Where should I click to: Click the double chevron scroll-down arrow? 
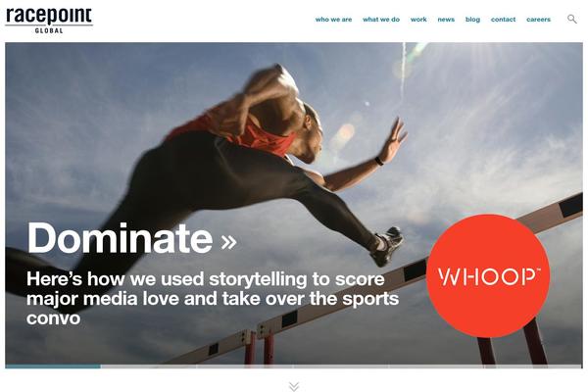coord(294,386)
